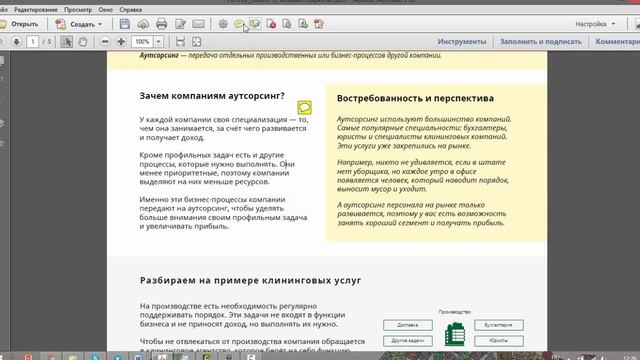Click the Save file floppy disk icon
The height and width of the screenshot is (360, 640).
[124, 24]
